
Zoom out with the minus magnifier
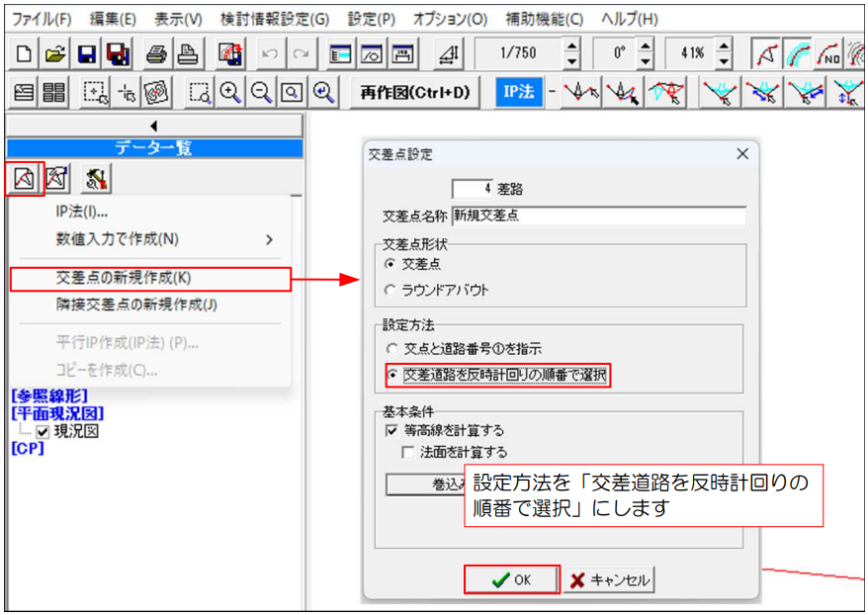pyautogui.click(x=261, y=92)
